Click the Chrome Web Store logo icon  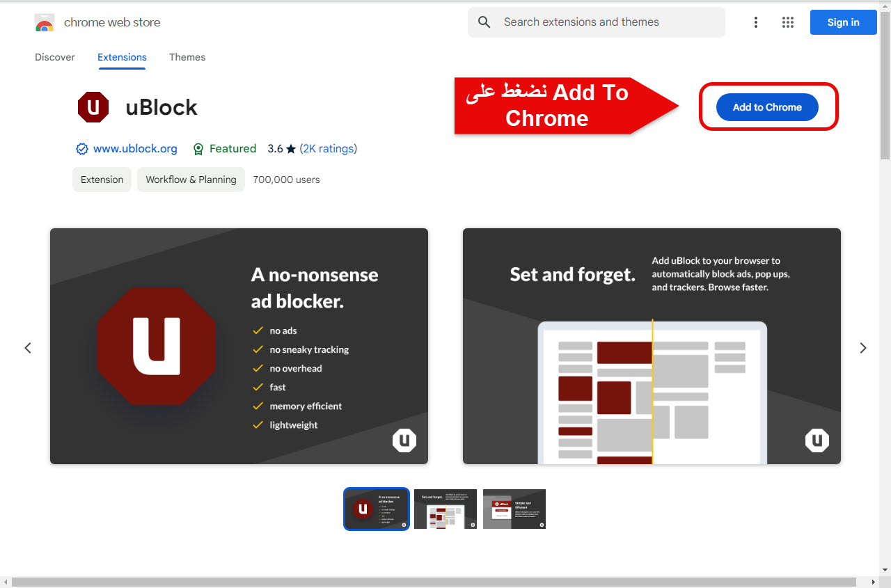coord(45,23)
